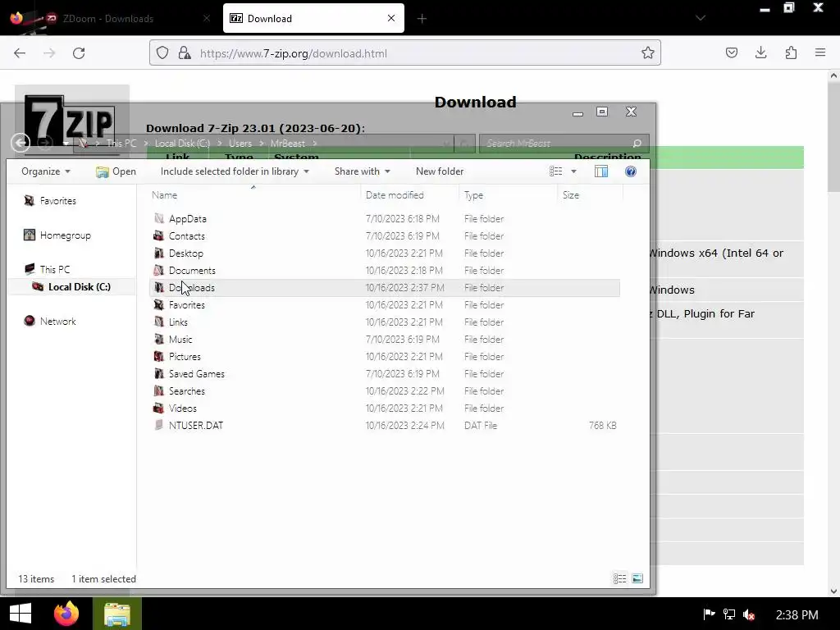840x630 pixels.
Task: Open the Firefox hamburger menu
Action: tap(820, 52)
